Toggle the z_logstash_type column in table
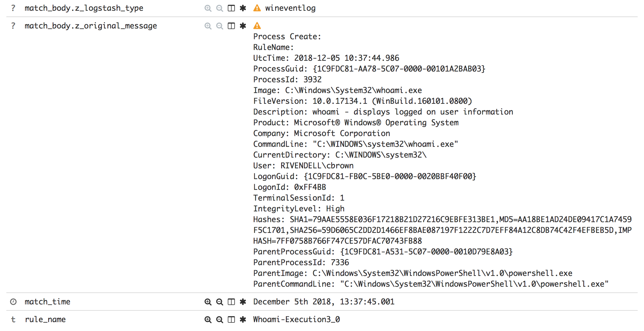 231,8
